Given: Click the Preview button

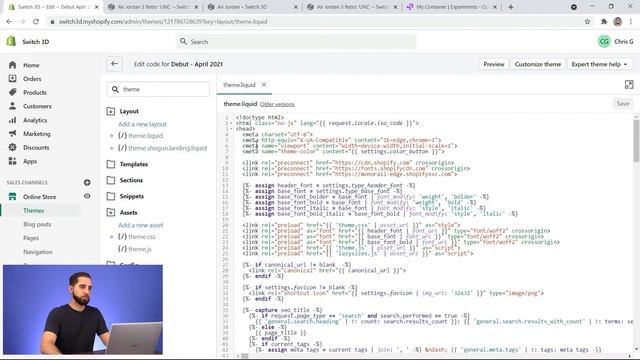Looking at the screenshot, I should [493, 64].
